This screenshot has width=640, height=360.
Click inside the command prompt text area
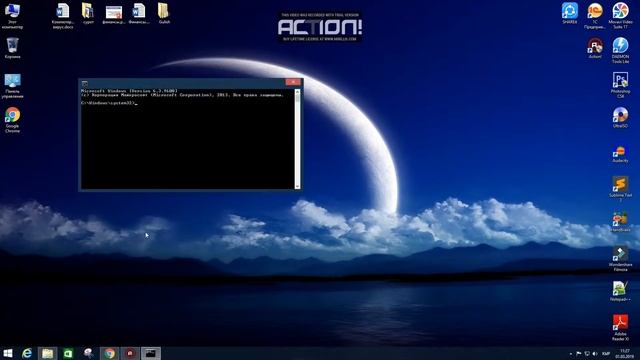(188, 139)
